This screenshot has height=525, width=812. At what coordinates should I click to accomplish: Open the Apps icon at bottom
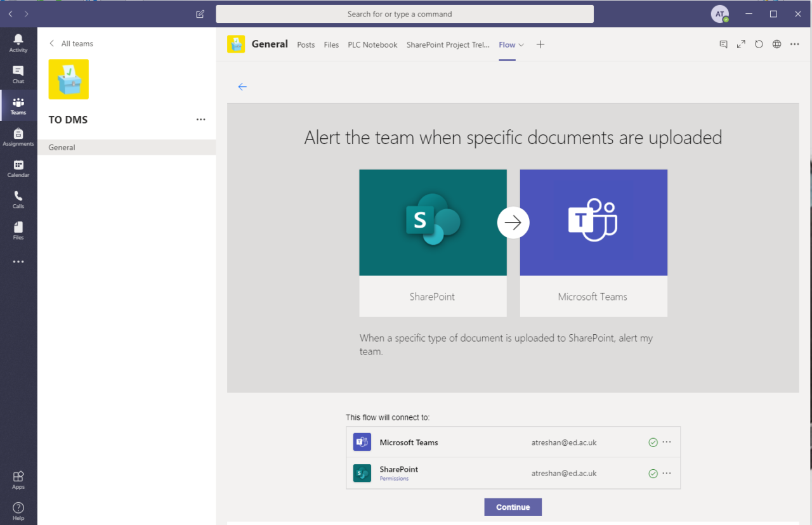coord(18,479)
